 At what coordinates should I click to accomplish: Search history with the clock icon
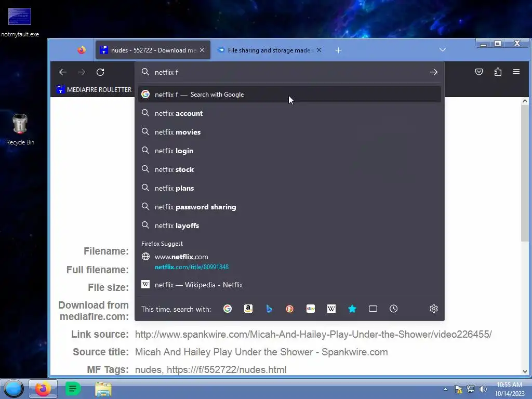394,309
